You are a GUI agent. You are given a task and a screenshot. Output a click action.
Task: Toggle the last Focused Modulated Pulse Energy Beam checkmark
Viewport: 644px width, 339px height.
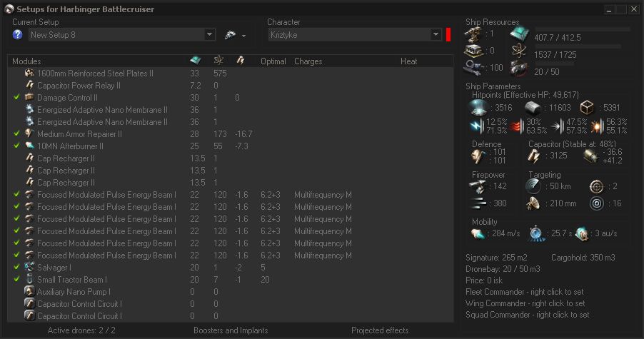(x=16, y=255)
